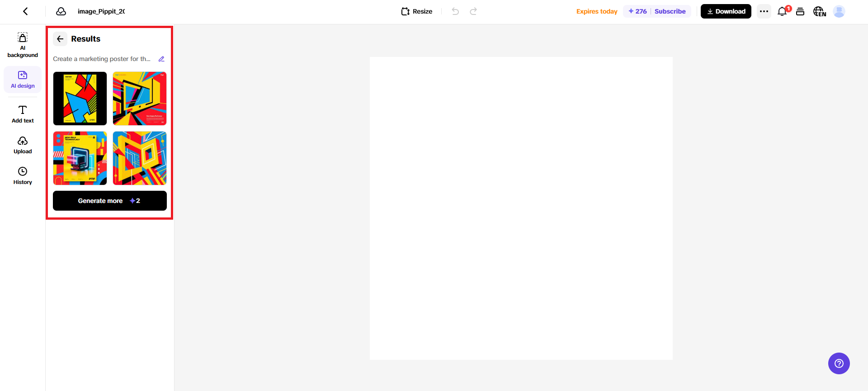
Task: Open notifications bell
Action: coord(782,11)
